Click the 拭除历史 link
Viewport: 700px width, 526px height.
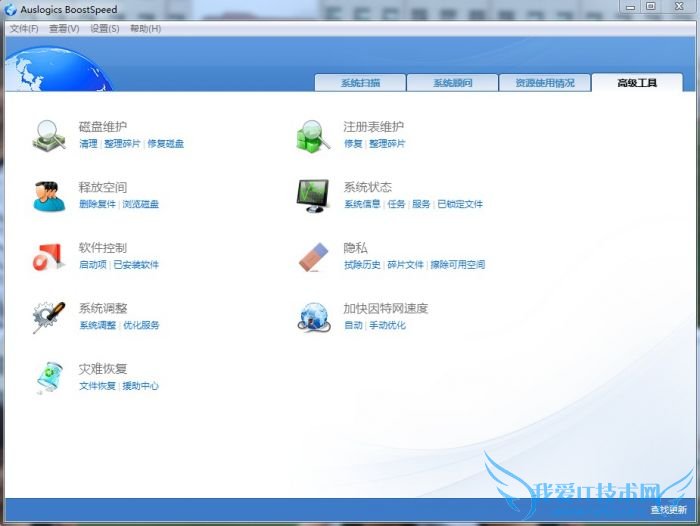362,265
